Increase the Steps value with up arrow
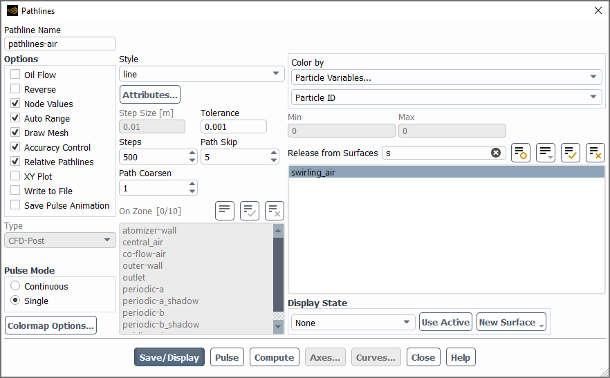 pos(192,153)
